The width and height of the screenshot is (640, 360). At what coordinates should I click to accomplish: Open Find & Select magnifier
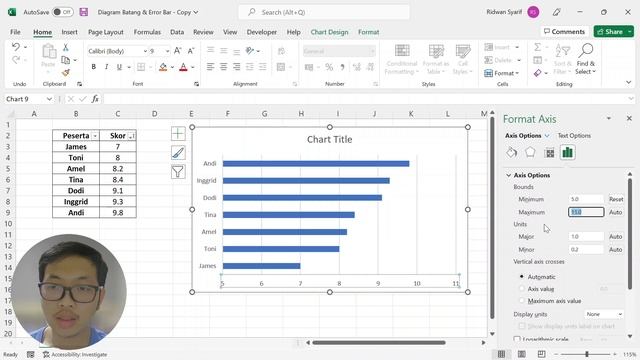point(585,60)
